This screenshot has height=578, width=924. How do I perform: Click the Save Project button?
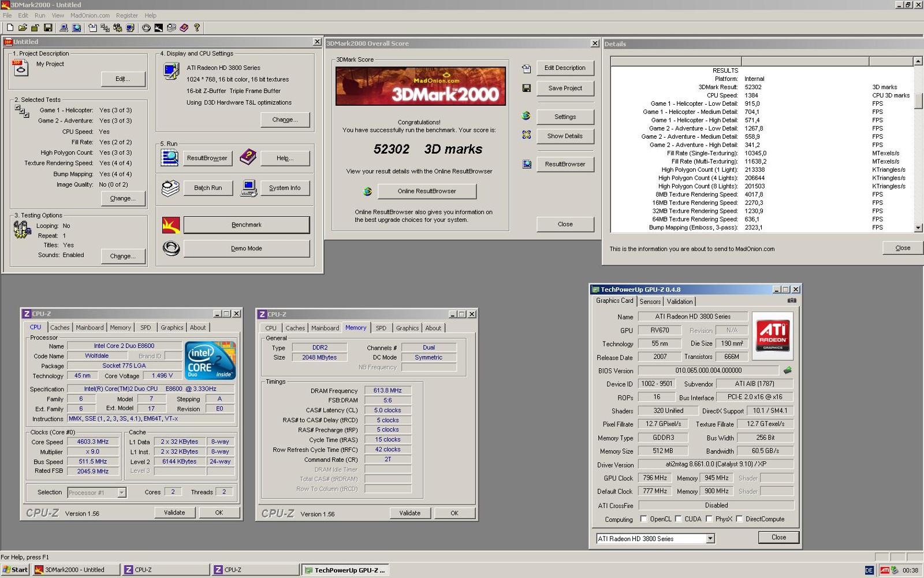(565, 88)
